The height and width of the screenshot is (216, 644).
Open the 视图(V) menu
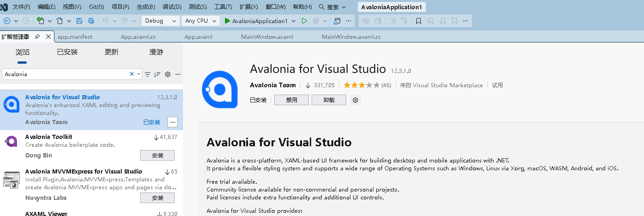72,7
